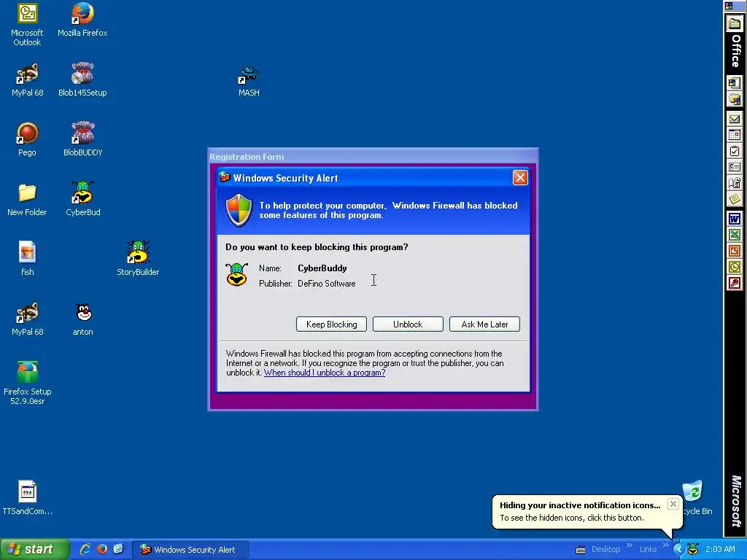Click Keep Blocking in the security alert
The height and width of the screenshot is (560, 747).
(331, 324)
